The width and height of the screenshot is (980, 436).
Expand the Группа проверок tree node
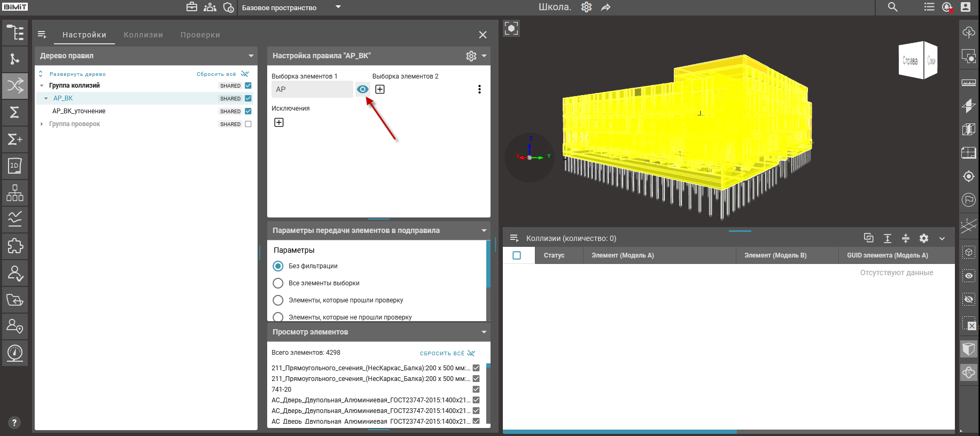pyautogui.click(x=42, y=124)
